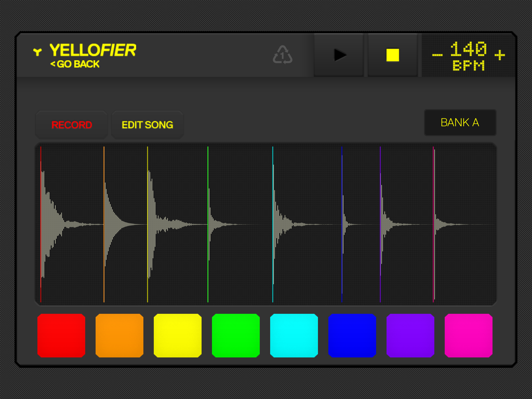Click the 140 BPM tempo display
Viewport: 532px width, 399px height.
468,49
